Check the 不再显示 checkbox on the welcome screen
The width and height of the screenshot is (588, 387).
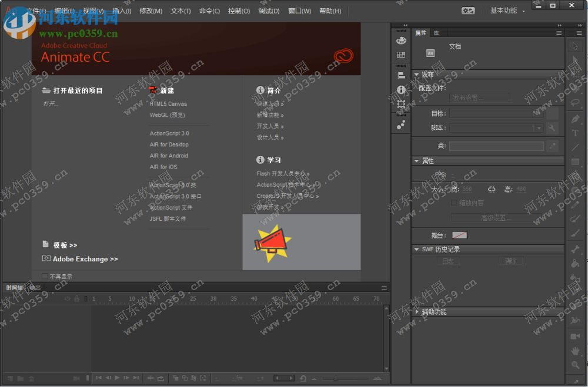point(44,275)
